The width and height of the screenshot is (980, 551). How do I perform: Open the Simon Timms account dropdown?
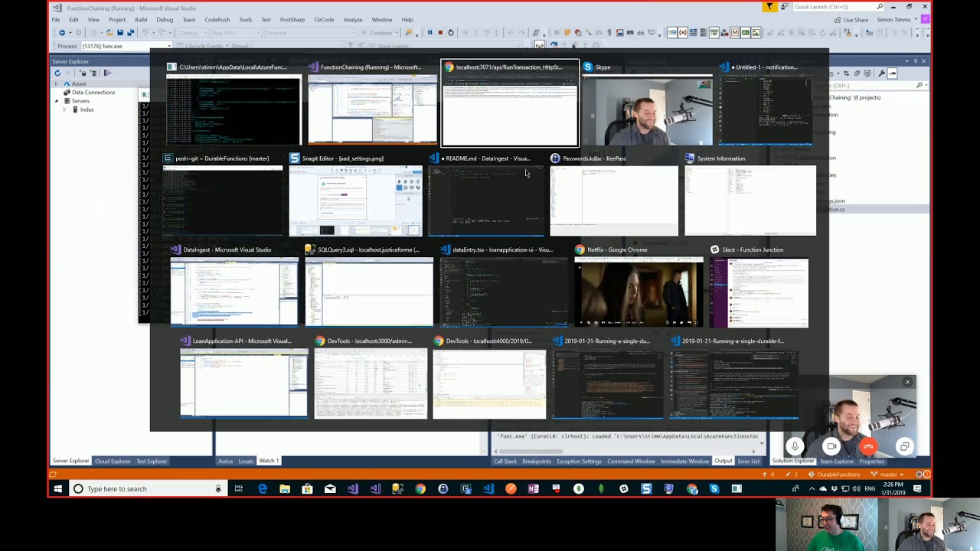897,20
